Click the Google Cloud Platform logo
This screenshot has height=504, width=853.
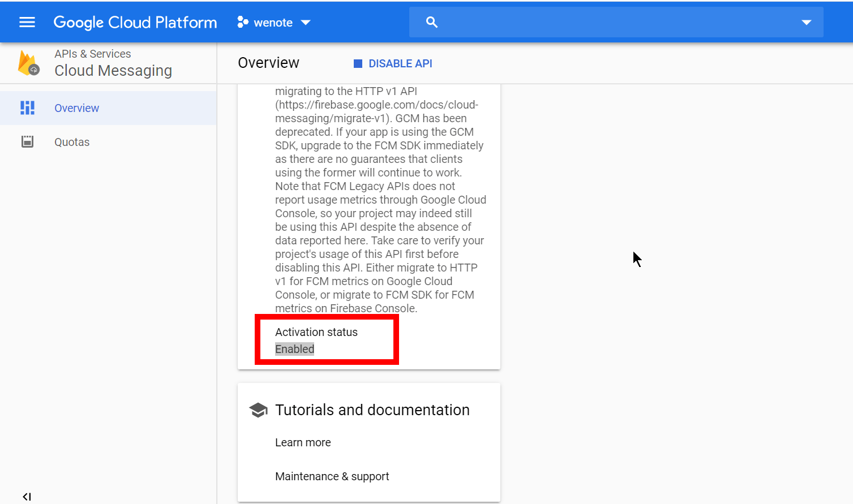click(135, 22)
